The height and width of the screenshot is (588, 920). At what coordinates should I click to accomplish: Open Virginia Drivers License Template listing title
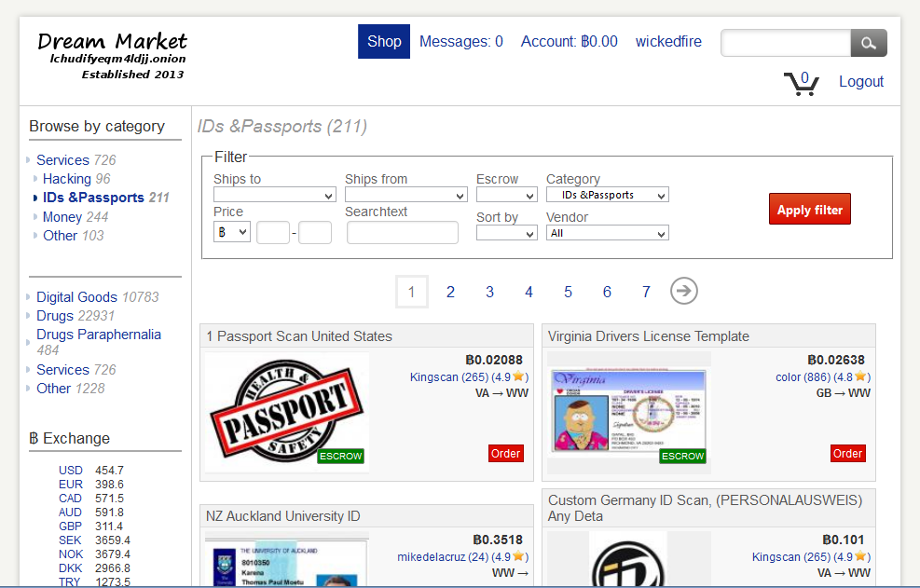tap(649, 336)
